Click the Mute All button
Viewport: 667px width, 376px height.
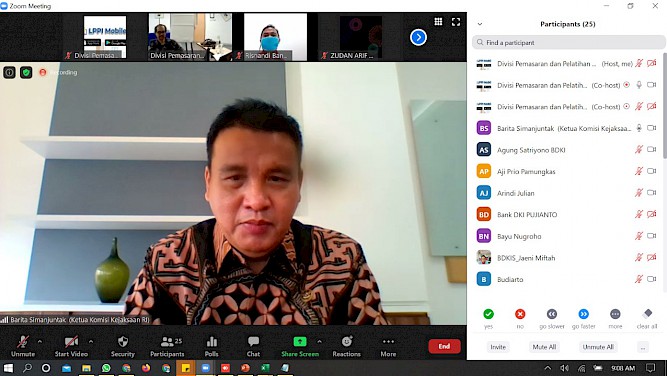544,347
